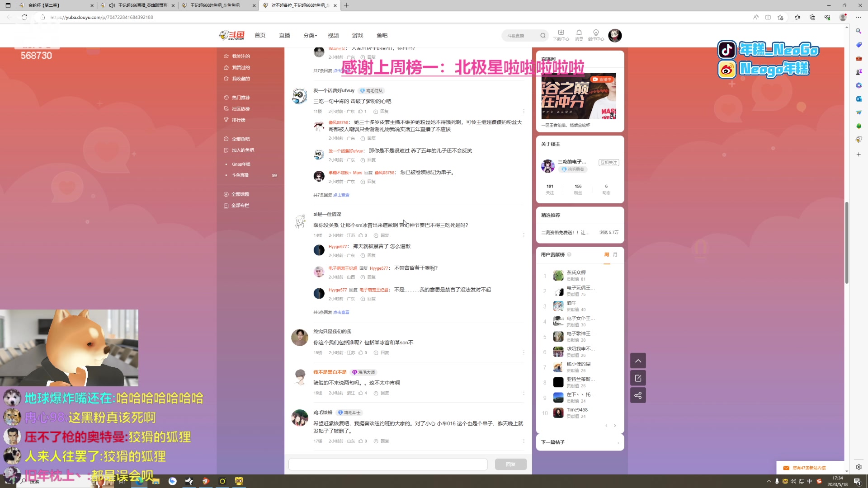Viewport: 868px width, 488px height.
Task: Mute the audio-playing 王纪超666直播 tab
Action: coord(112,5)
